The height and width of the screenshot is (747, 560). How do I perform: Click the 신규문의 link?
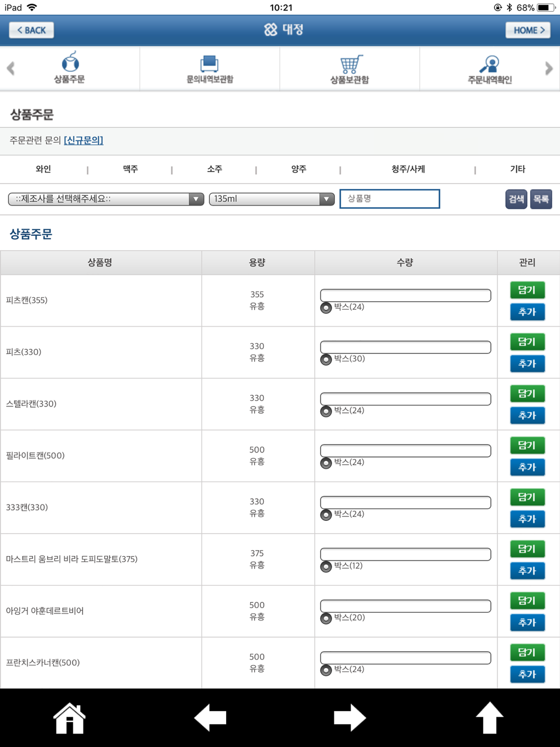coord(83,141)
